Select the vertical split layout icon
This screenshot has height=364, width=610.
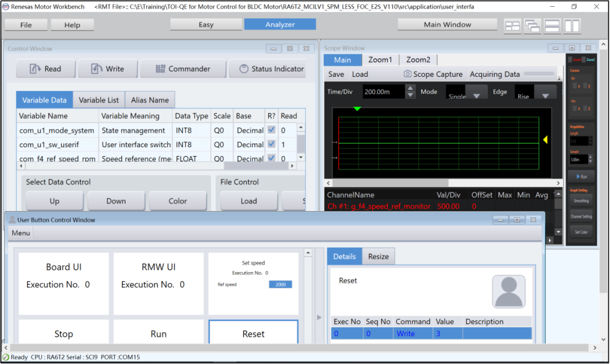coord(572,25)
